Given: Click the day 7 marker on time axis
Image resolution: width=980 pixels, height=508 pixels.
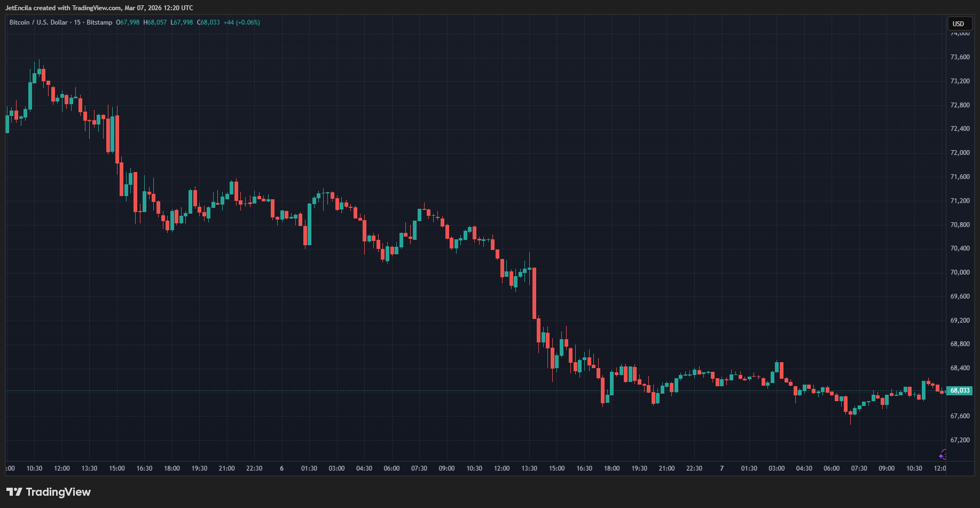Looking at the screenshot, I should tap(722, 468).
